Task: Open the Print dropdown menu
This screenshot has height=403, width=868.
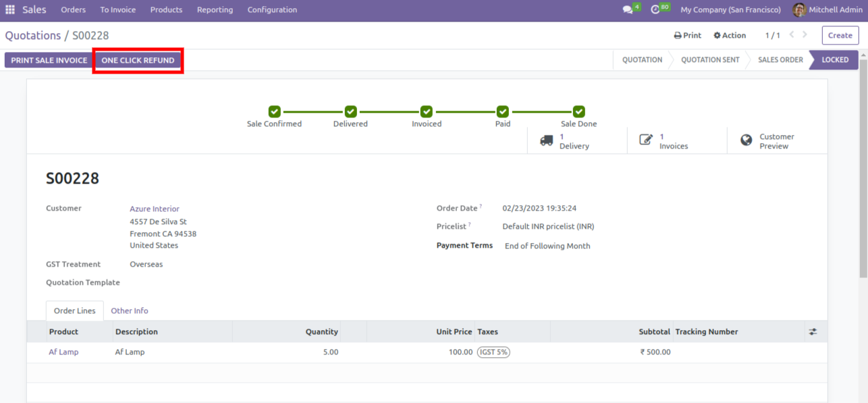Action: (687, 36)
